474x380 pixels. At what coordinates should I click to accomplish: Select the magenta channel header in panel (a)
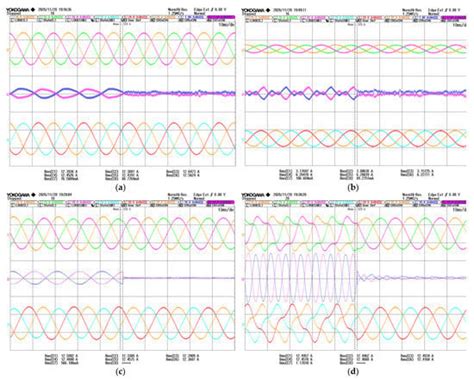pyautogui.click(x=79, y=16)
